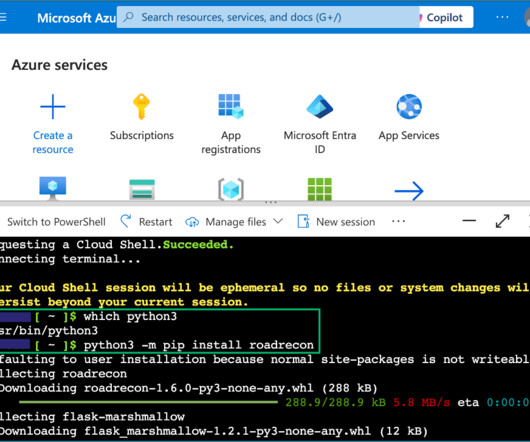Viewport: 530px width, 442px height.
Task: Click the magnifier search icon
Action: pos(129,17)
